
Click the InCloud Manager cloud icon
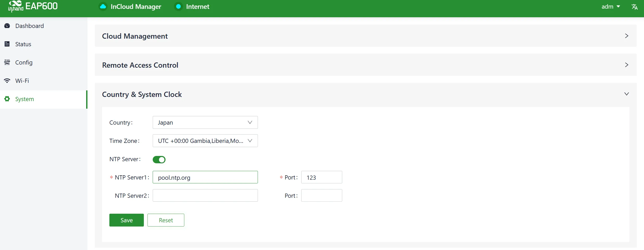103,7
